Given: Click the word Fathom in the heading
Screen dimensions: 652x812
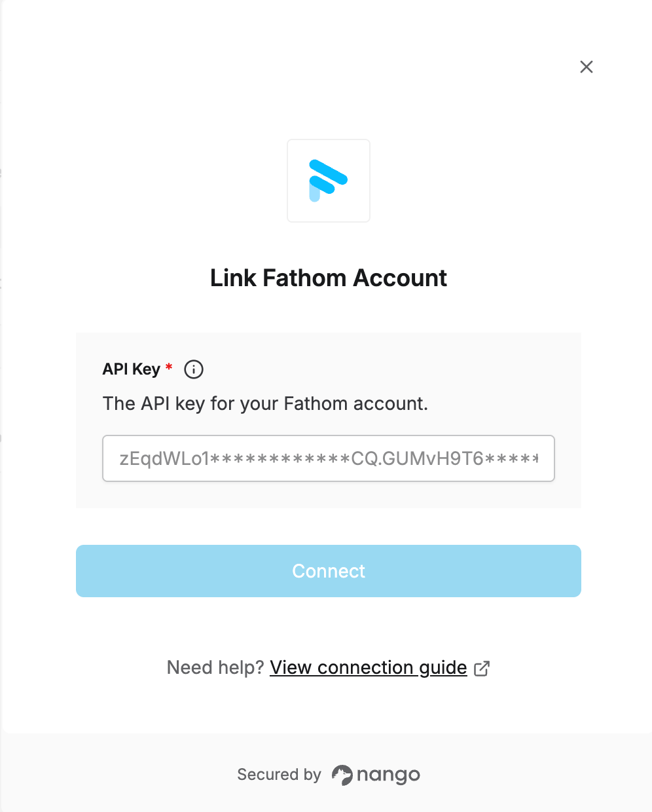Looking at the screenshot, I should (x=305, y=278).
